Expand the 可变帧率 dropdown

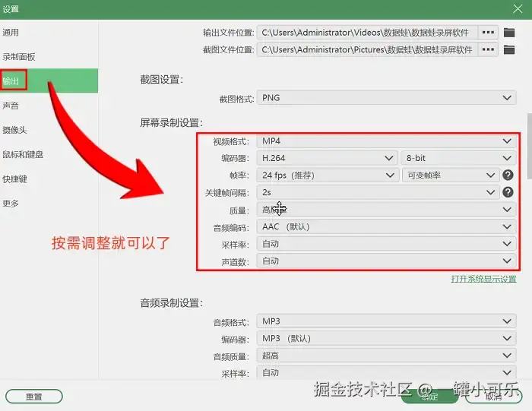tap(451, 175)
